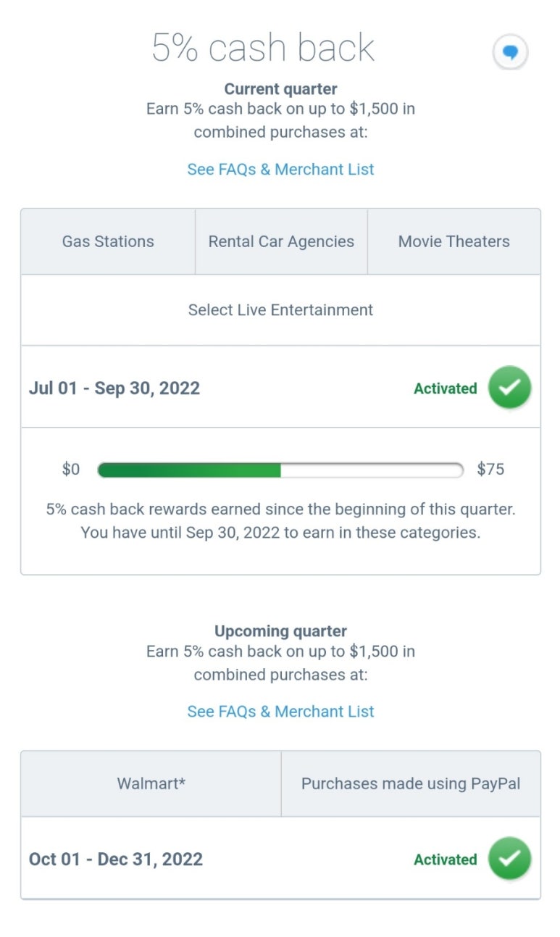Select the Movie Theaters category
The height and width of the screenshot is (937, 560).
(x=454, y=242)
